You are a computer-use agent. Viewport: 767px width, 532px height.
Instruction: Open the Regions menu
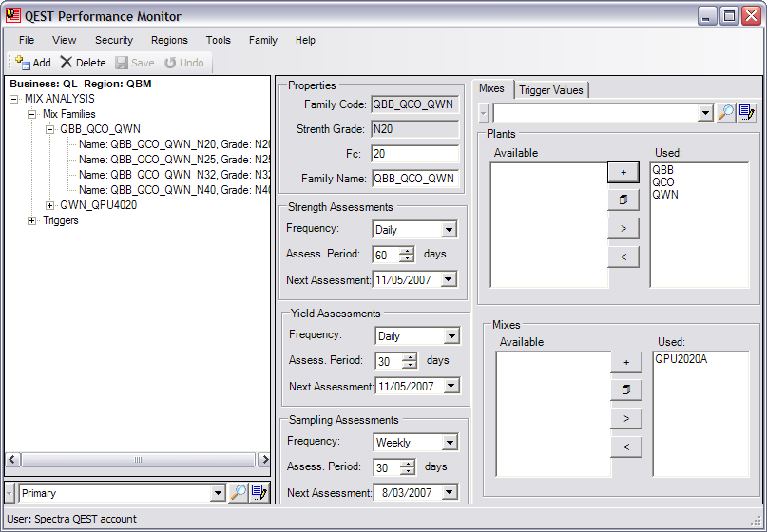tap(169, 40)
